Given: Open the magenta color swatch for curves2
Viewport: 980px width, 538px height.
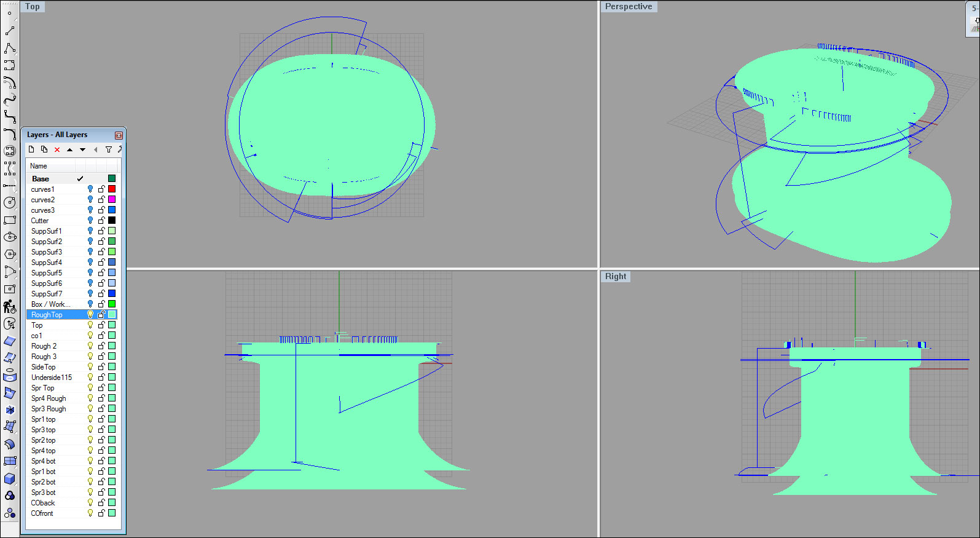Looking at the screenshot, I should 112,200.
